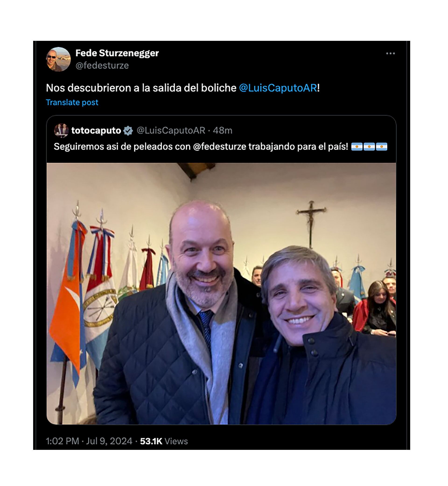Click the 48m timestamp of quoted post
Viewport: 448px width, 486px height.
(222, 131)
